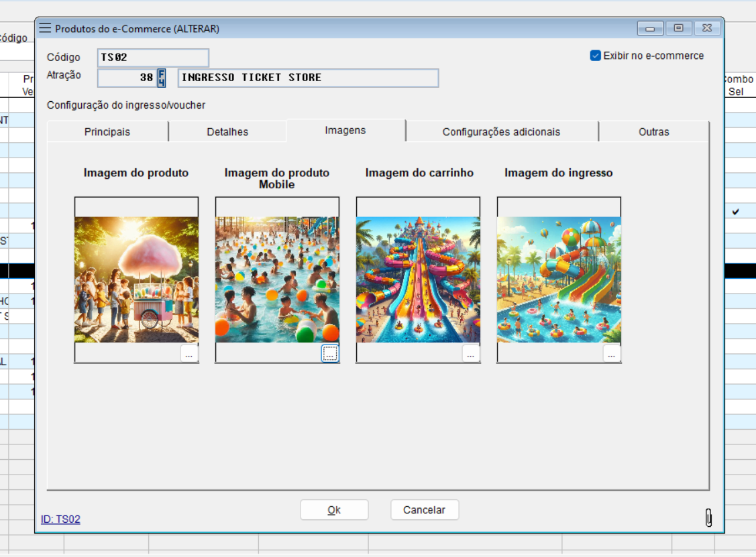The width and height of the screenshot is (756, 557).
Task: Restore the dialog window size
Action: 678,28
